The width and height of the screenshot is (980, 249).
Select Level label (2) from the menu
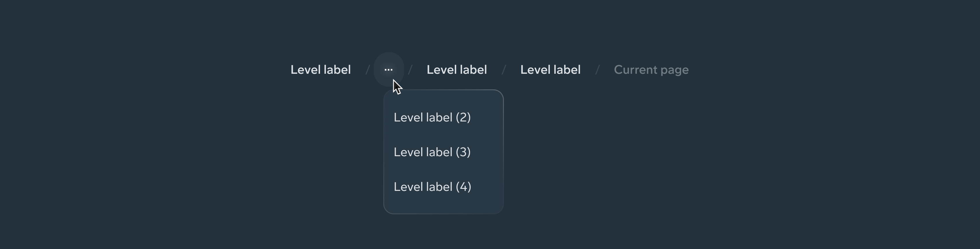(x=432, y=117)
